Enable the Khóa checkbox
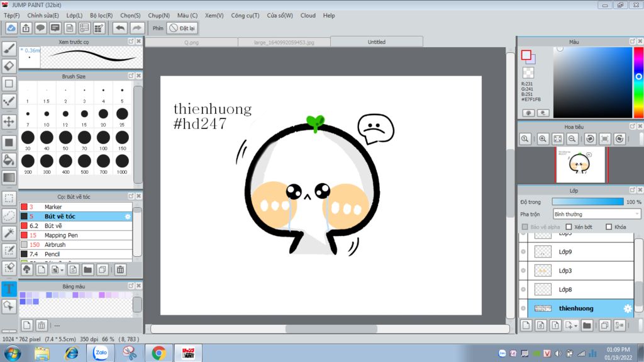The image size is (644, 362). [x=609, y=227]
